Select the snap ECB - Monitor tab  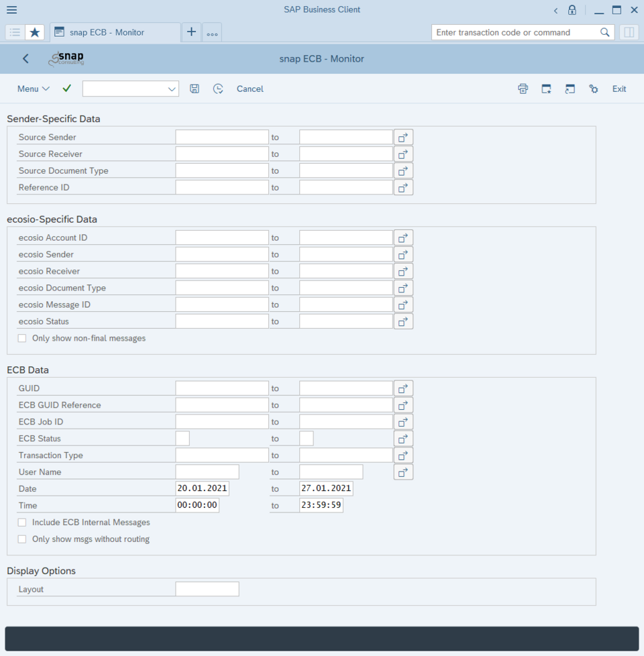[x=115, y=32]
